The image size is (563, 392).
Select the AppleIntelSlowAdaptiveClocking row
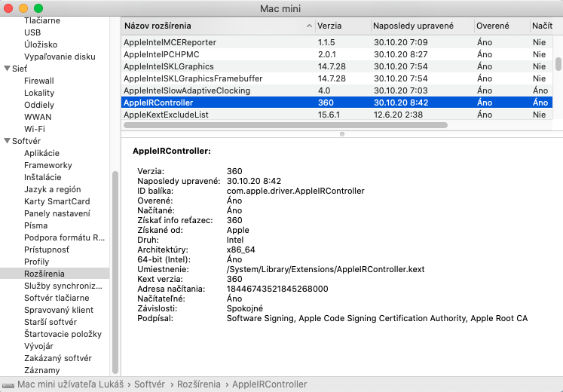tap(337, 90)
